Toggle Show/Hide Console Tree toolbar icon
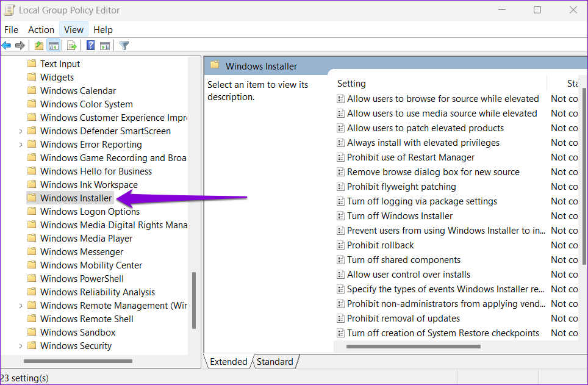The image size is (588, 385). tap(54, 46)
